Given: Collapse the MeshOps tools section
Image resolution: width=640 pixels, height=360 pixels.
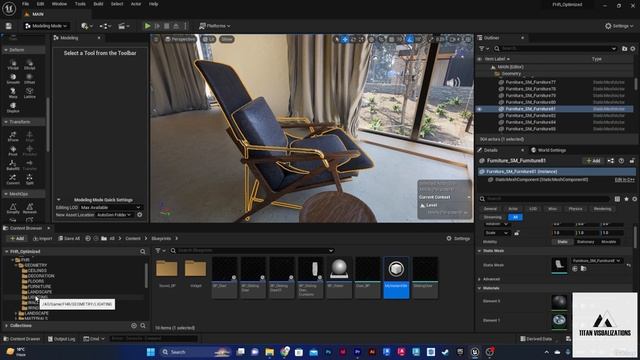Looking at the screenshot, I should 6,194.
